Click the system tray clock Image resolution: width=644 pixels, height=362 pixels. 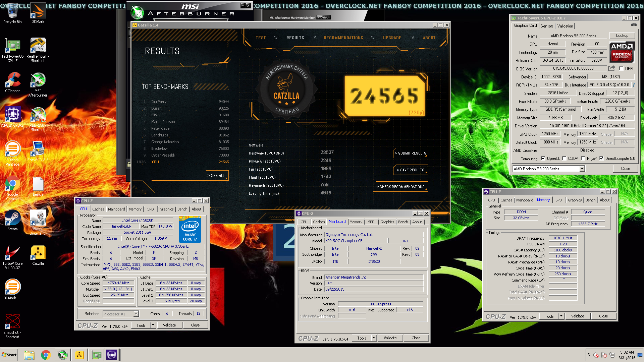[x=627, y=355]
